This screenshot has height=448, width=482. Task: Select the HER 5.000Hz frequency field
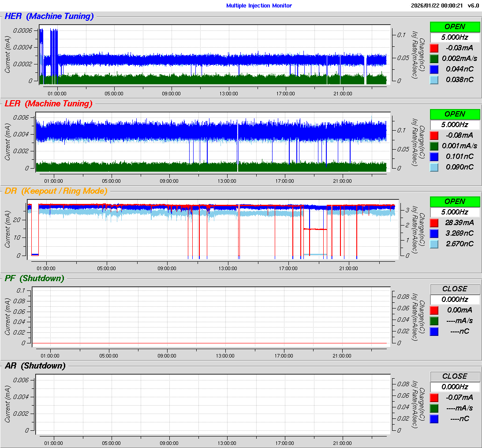click(455, 38)
